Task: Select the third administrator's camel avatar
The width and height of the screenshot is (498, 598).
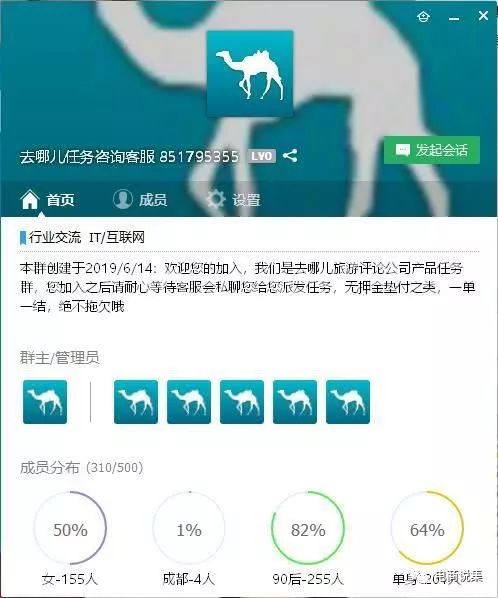Action: click(242, 402)
